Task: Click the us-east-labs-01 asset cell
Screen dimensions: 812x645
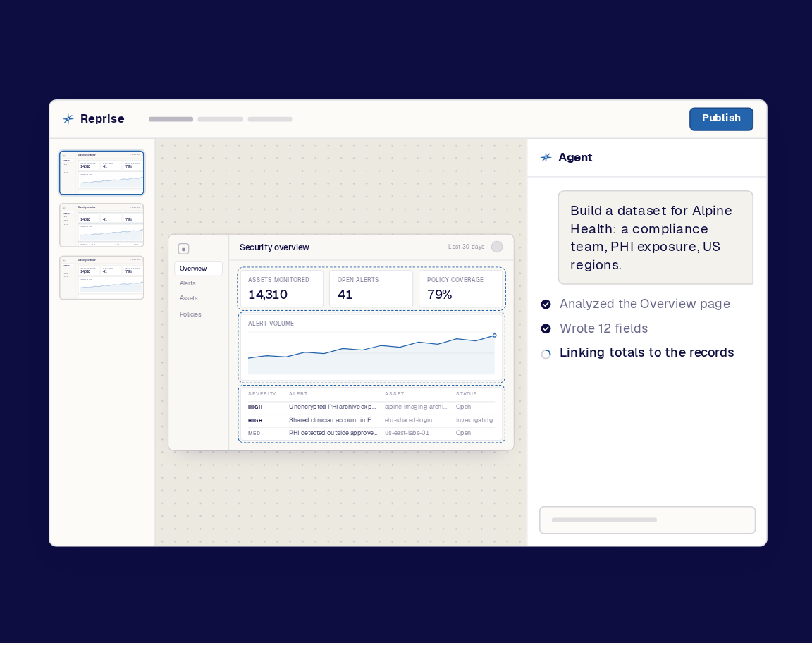Action: click(407, 433)
